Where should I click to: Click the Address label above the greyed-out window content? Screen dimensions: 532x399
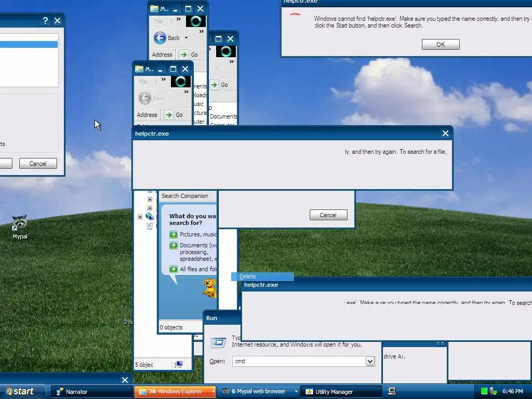click(147, 115)
